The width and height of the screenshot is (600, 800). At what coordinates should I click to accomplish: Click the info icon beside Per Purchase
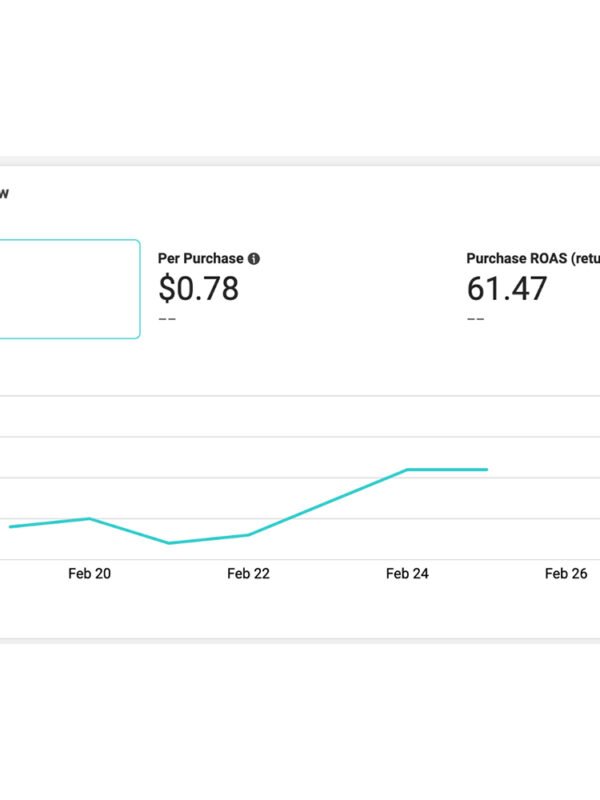[254, 258]
